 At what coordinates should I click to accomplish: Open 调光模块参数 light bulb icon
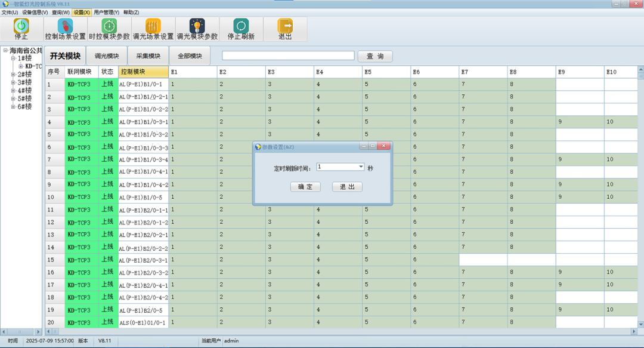(197, 26)
